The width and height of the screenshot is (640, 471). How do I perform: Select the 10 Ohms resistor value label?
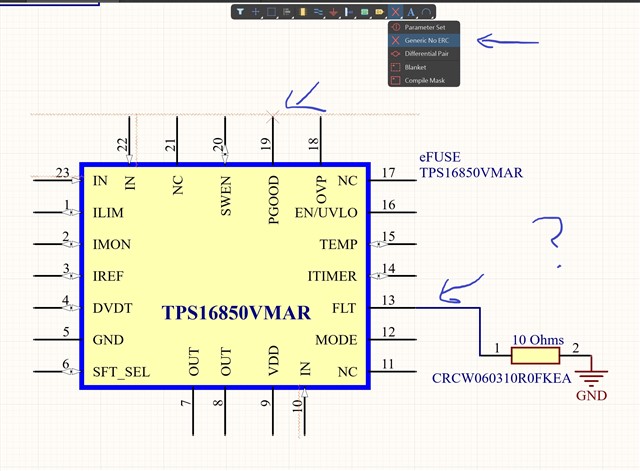[538, 340]
